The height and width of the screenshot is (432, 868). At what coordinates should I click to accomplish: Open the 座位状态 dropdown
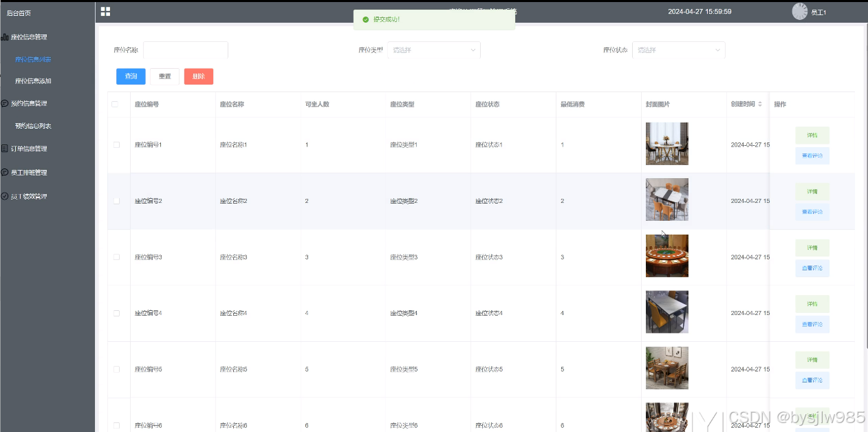pos(679,50)
